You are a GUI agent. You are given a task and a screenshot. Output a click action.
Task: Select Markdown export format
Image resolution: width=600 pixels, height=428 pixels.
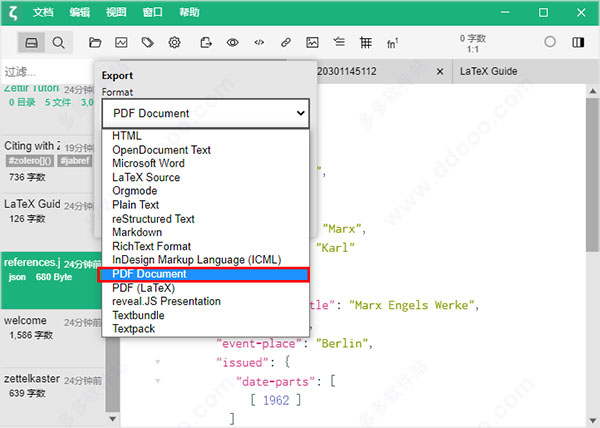click(205, 232)
